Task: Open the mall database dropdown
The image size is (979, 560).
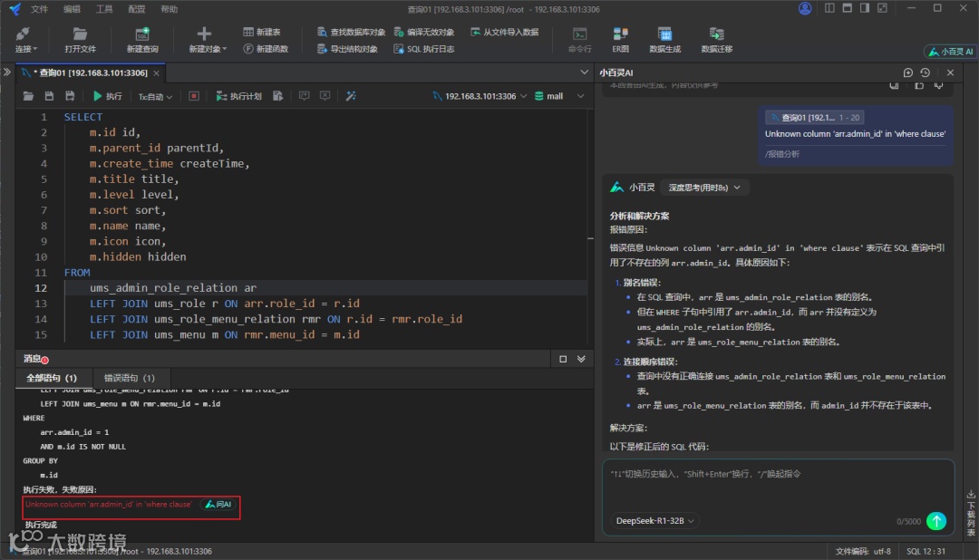Action: [x=559, y=96]
